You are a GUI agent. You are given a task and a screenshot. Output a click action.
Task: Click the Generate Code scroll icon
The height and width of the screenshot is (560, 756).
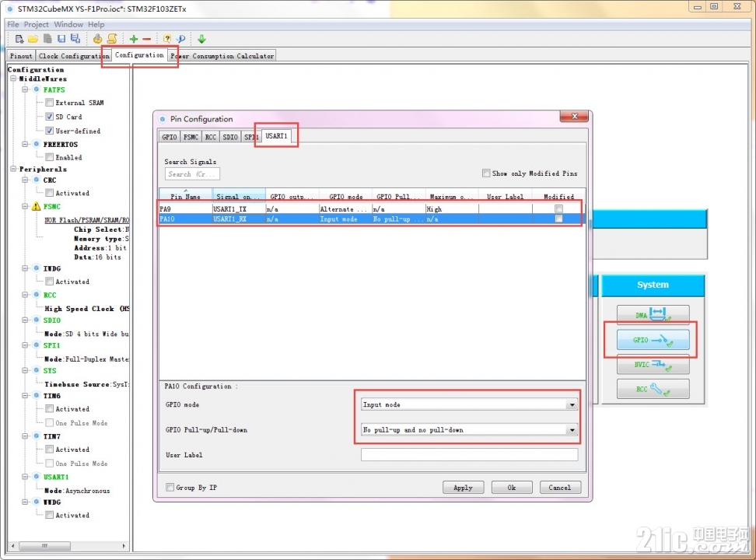pyautogui.click(x=112, y=39)
